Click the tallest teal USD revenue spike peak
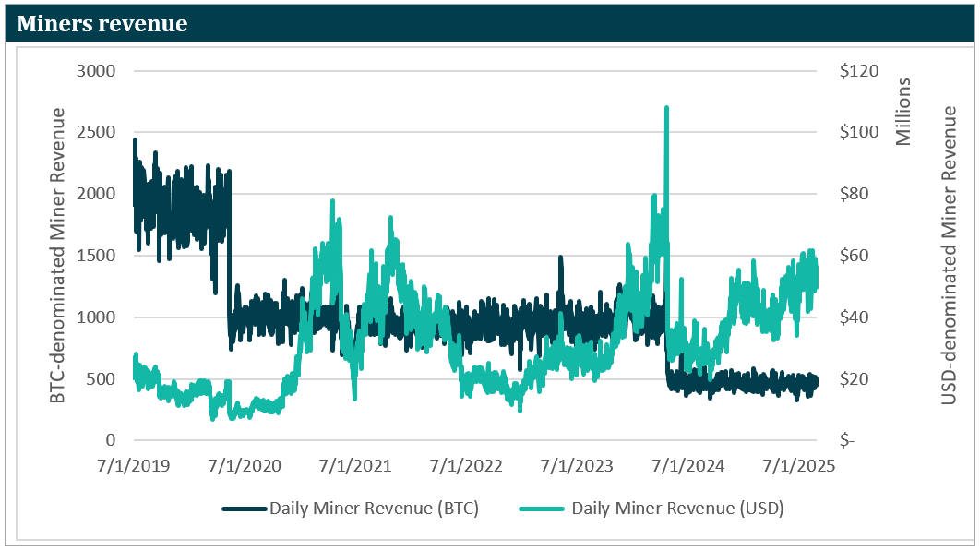 click(666, 108)
